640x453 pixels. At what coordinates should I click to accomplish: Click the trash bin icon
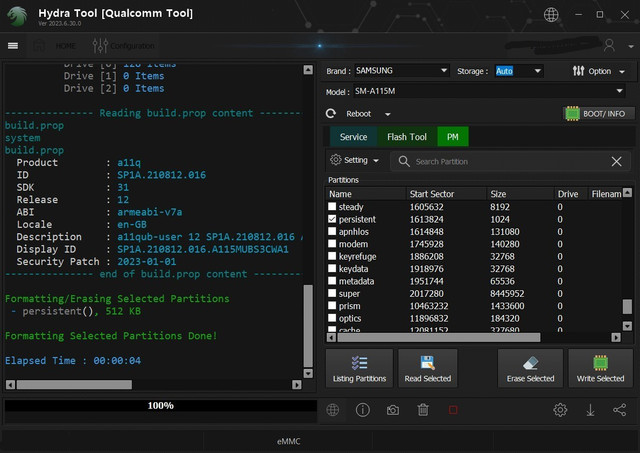point(423,410)
